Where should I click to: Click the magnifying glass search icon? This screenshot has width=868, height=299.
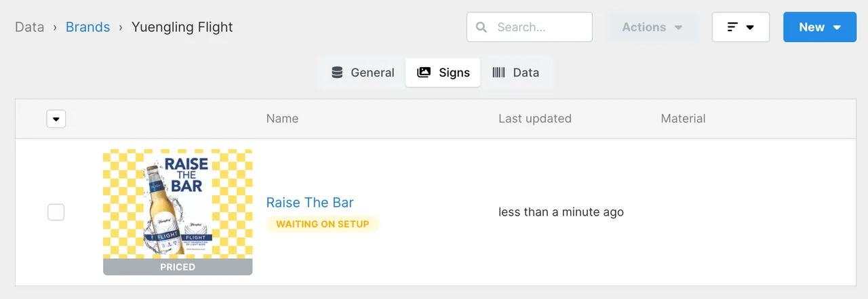tap(481, 27)
